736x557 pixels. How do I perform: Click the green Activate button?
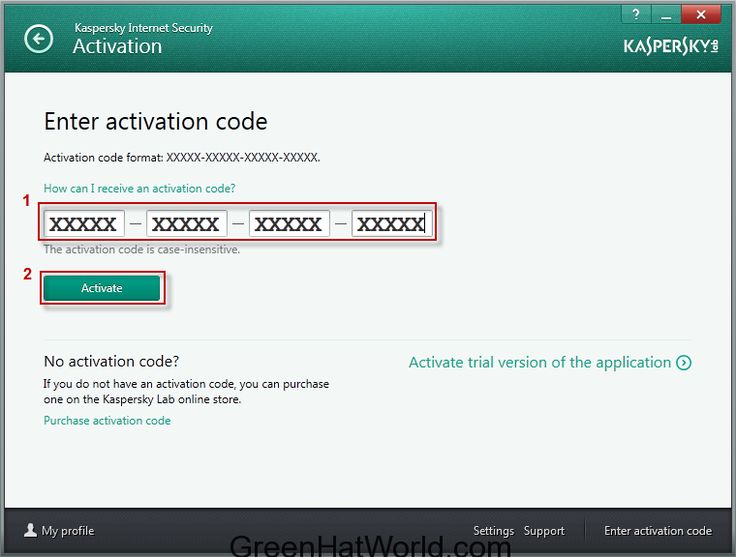point(102,288)
